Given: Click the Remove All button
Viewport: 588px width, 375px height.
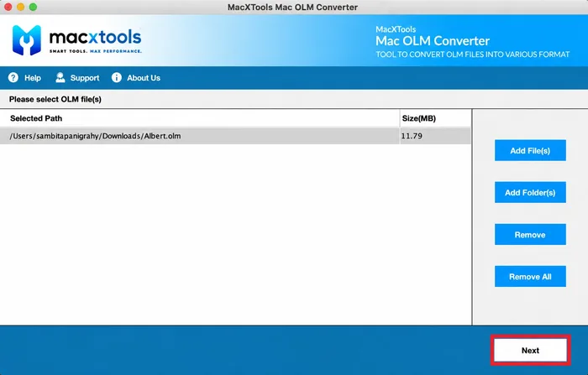Looking at the screenshot, I should (530, 277).
